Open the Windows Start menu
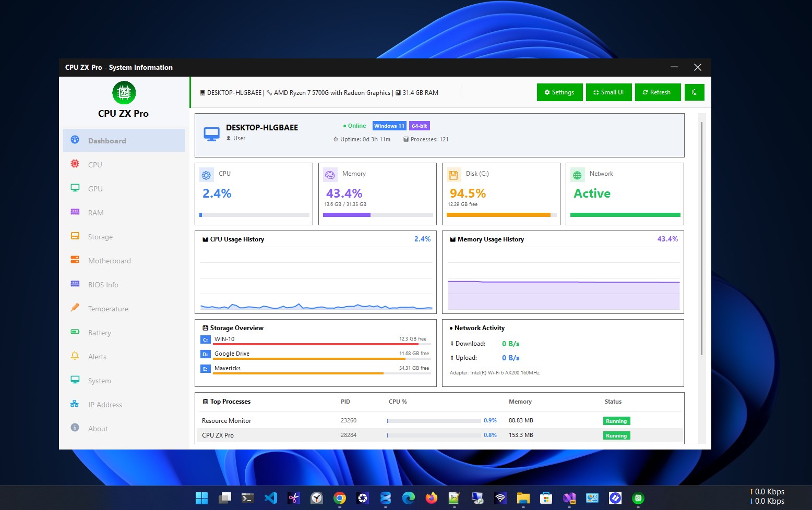This screenshot has height=510, width=812. pos(201,498)
